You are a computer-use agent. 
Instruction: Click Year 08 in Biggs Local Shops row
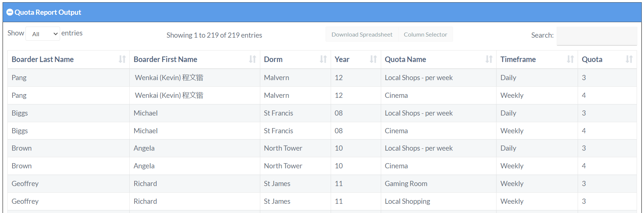tap(339, 113)
